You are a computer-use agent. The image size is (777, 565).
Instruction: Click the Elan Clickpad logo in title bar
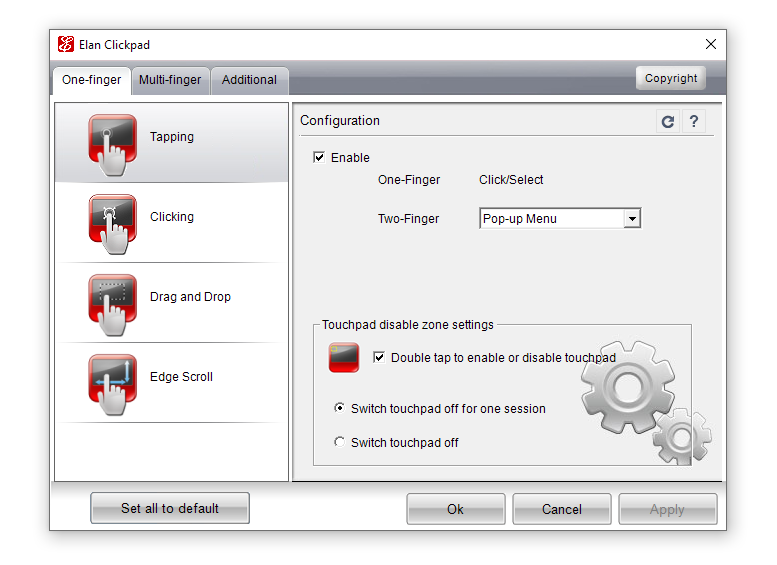66,44
